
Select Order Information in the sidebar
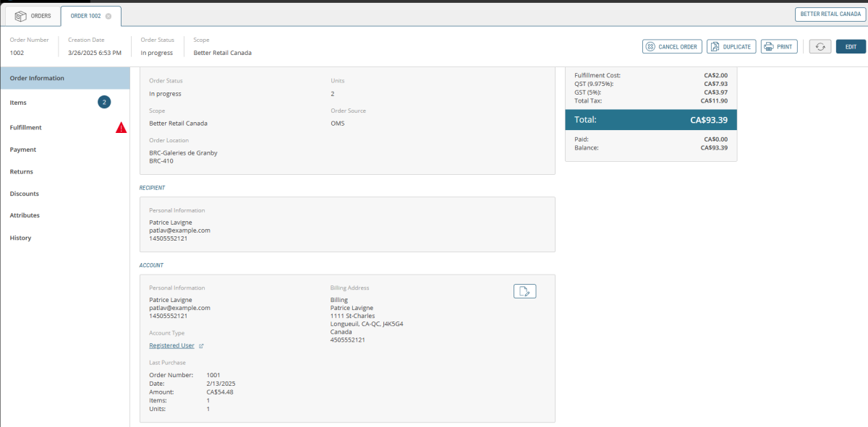coord(37,78)
